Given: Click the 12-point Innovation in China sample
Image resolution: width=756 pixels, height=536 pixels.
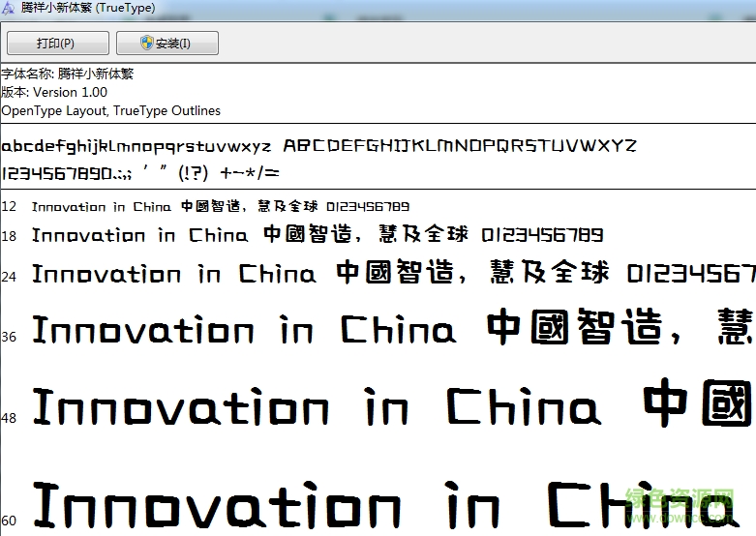Looking at the screenshot, I should tap(102, 207).
